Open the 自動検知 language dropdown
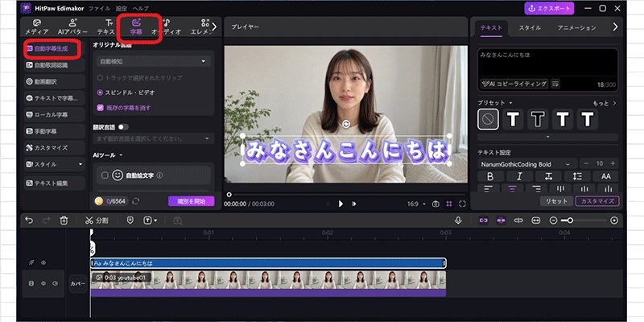 pyautogui.click(x=154, y=62)
